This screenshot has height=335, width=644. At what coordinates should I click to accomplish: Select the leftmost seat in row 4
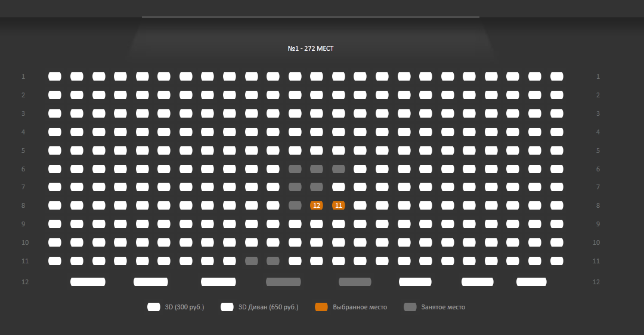pos(55,132)
